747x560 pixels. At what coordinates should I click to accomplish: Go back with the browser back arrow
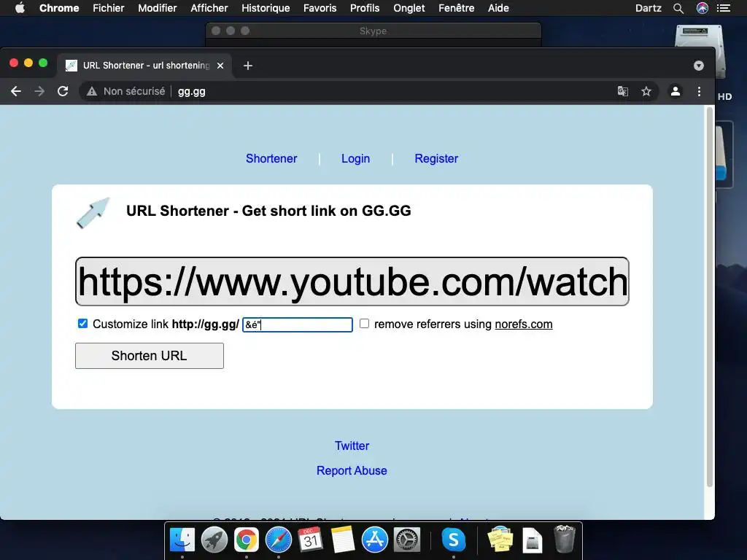pyautogui.click(x=16, y=91)
